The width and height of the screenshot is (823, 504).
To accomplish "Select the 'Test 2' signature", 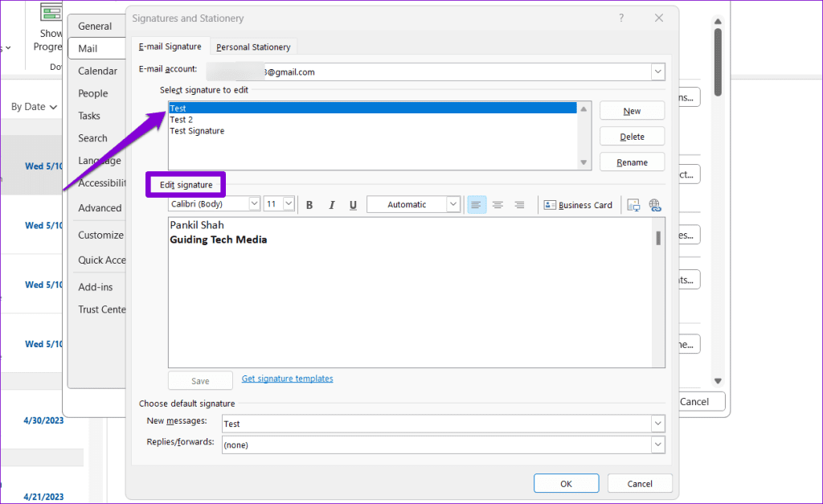I will [373, 120].
